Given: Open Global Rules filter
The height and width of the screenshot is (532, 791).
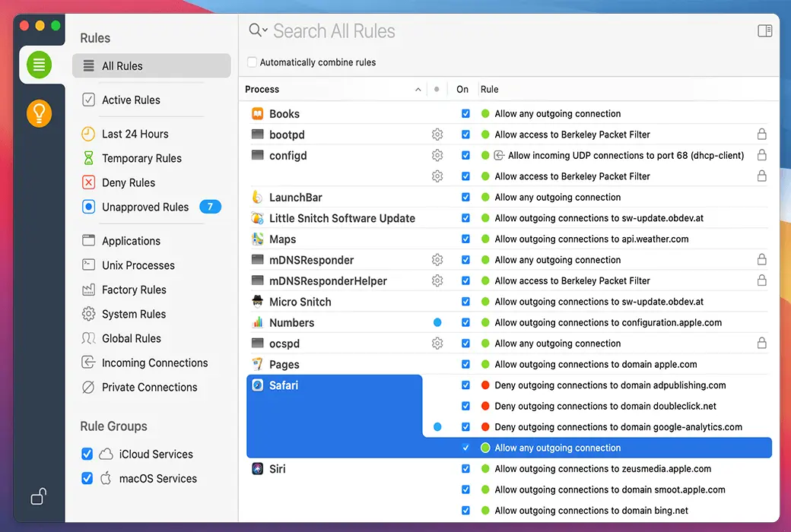Looking at the screenshot, I should point(131,338).
